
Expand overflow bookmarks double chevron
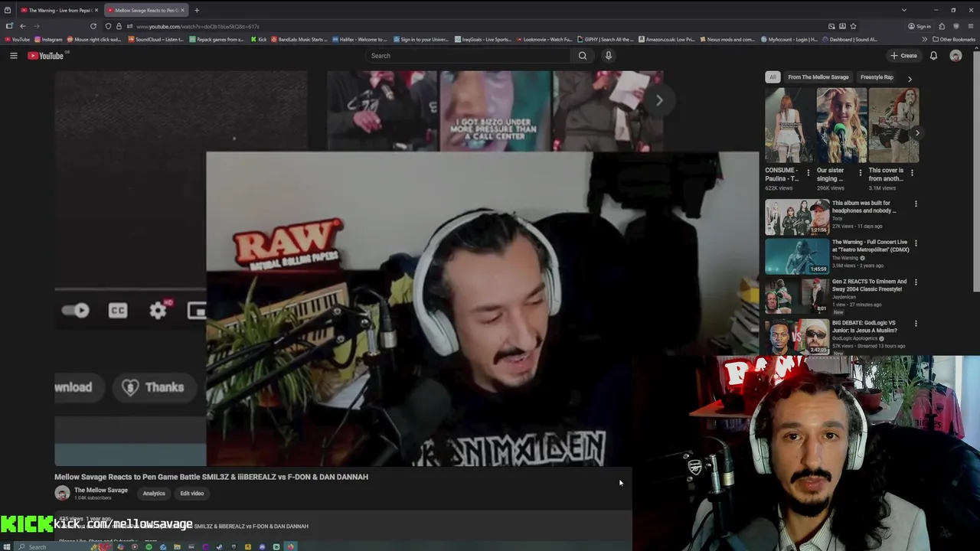pos(924,39)
